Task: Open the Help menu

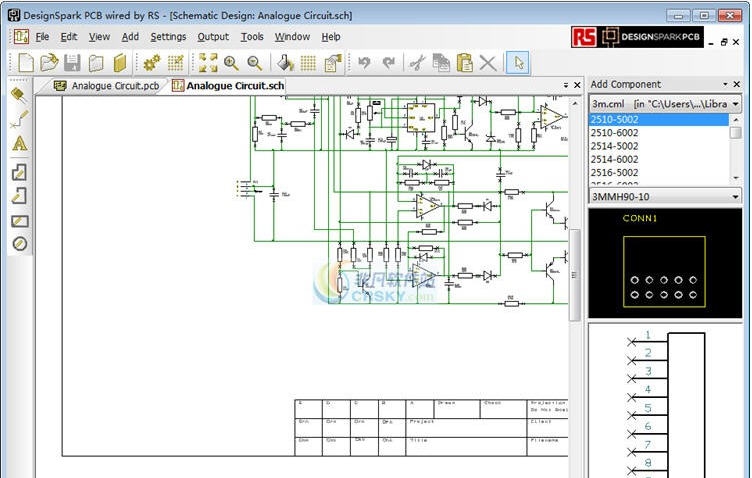Action: [x=331, y=37]
